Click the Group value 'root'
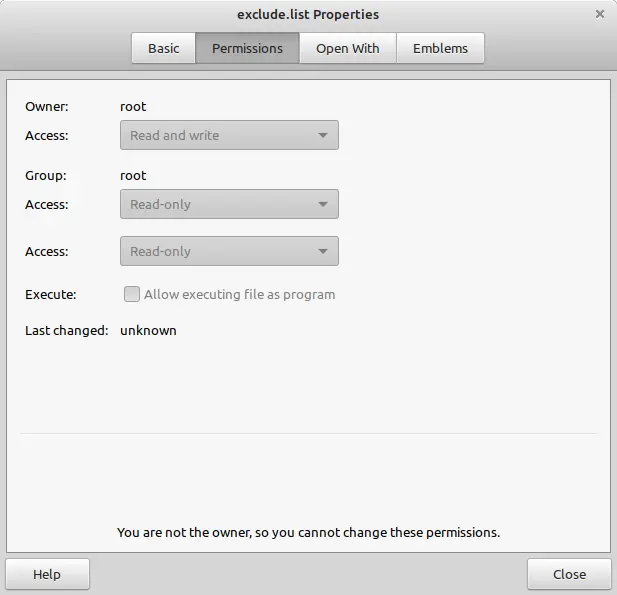 pyautogui.click(x=133, y=176)
